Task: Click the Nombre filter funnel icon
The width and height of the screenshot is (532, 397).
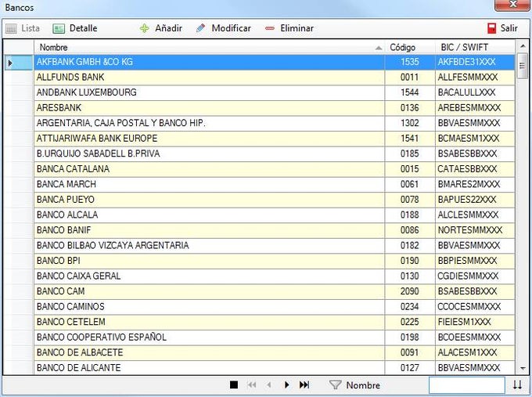Action: click(335, 384)
